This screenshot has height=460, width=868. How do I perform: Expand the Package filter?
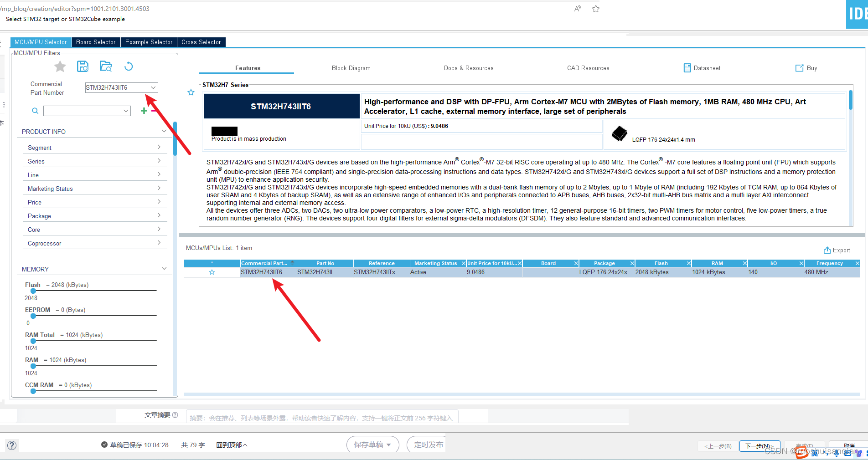[x=159, y=215]
